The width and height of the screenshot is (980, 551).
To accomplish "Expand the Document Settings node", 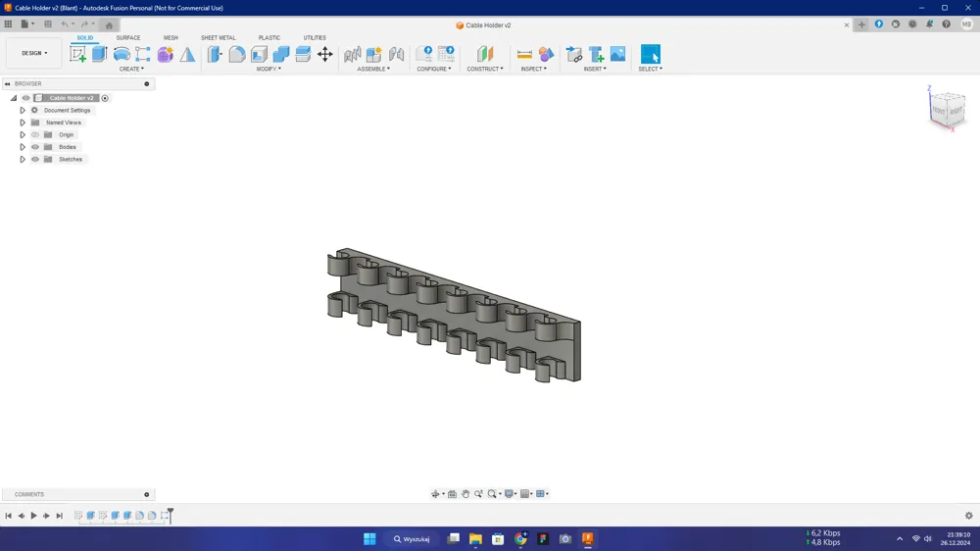I will (23, 110).
